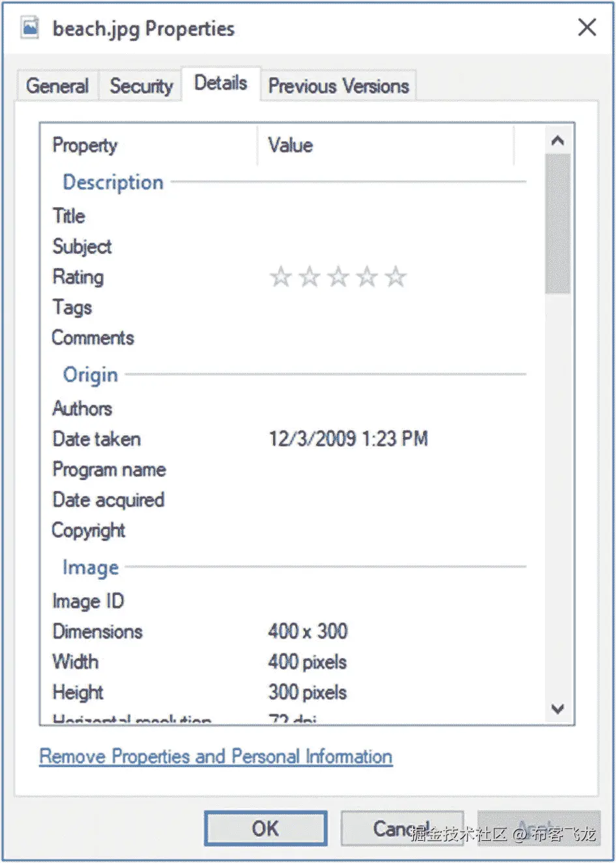
Task: Rate the photo one star
Action: point(280,277)
